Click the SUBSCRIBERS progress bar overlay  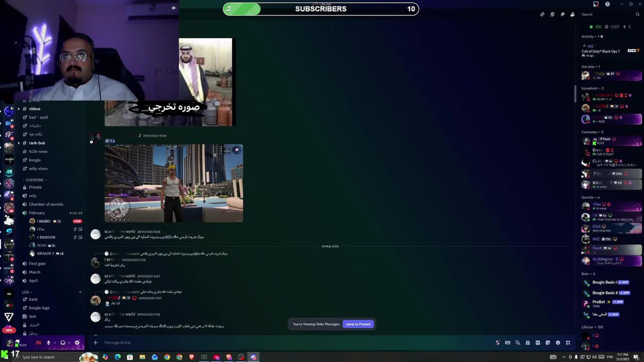[320, 9]
